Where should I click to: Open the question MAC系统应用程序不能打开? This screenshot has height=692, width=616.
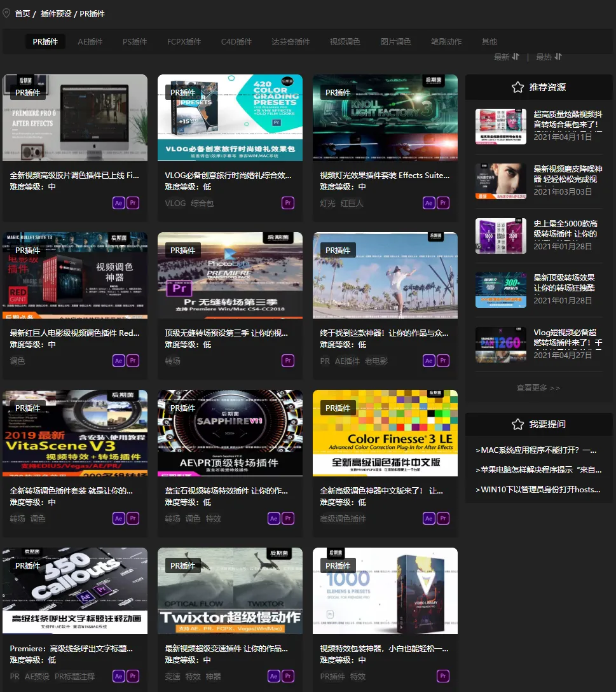pos(536,450)
